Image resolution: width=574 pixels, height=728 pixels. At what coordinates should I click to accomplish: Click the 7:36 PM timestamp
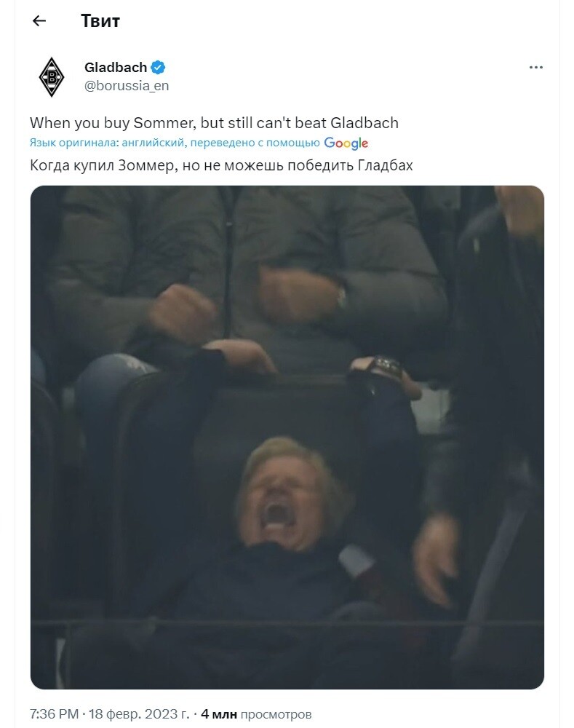[54, 713]
